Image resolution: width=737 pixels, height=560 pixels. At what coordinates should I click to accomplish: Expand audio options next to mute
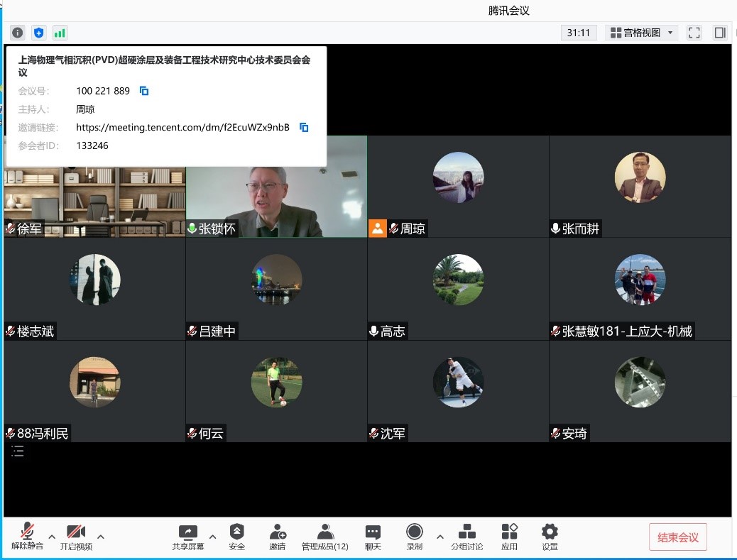click(x=52, y=537)
